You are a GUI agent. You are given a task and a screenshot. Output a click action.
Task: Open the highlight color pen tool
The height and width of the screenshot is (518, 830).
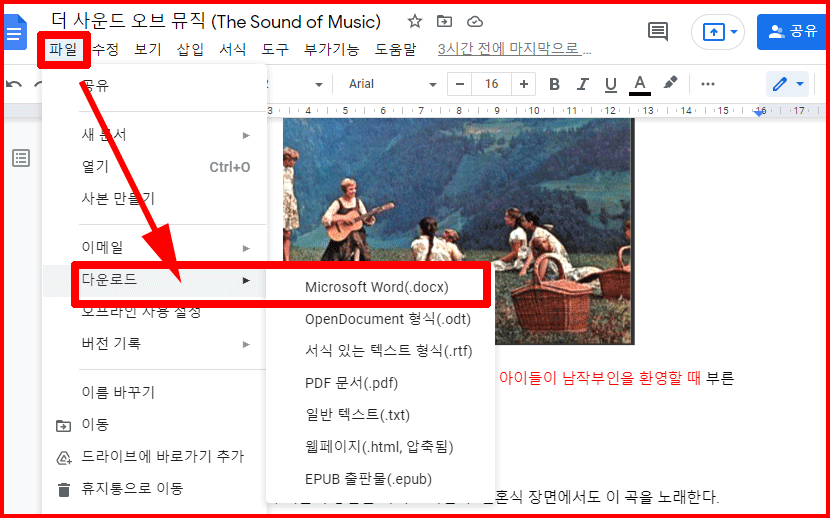[670, 83]
